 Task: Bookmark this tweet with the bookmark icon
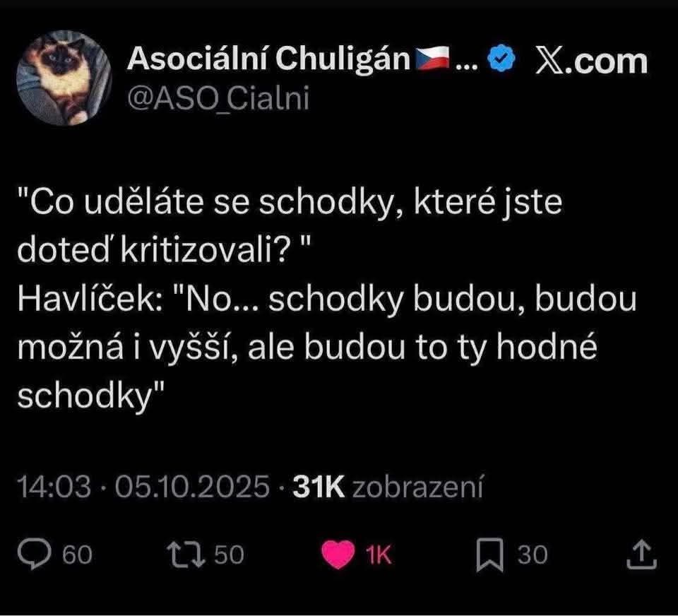point(490,555)
